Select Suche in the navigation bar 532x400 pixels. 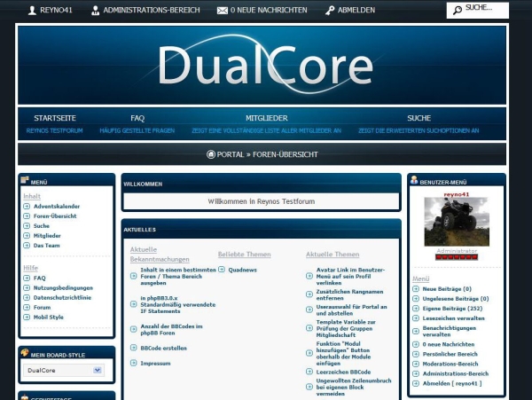click(419, 118)
